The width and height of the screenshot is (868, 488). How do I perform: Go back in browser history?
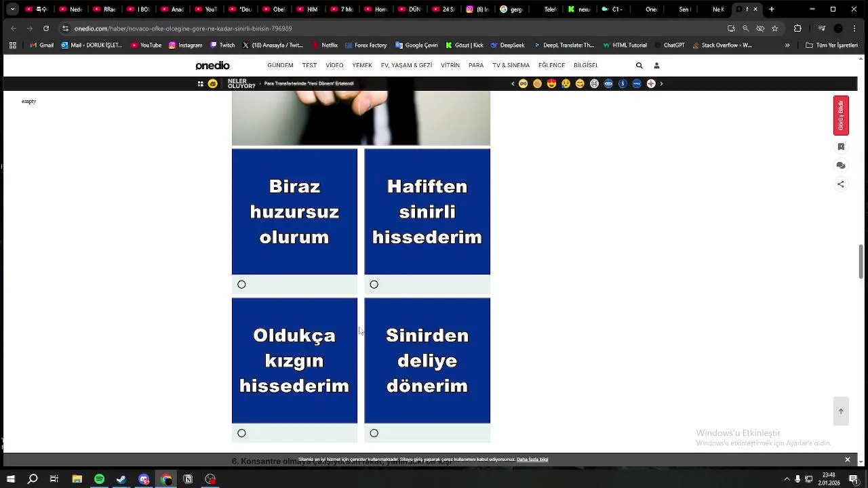(14, 28)
